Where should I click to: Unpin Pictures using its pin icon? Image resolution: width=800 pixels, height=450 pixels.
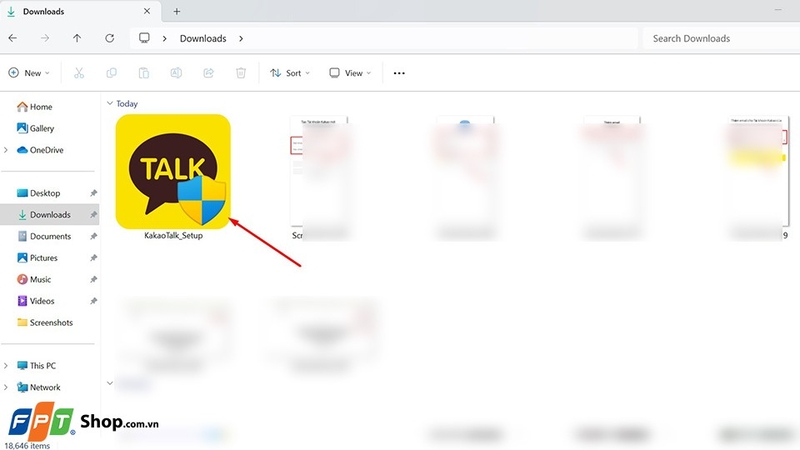coord(93,258)
